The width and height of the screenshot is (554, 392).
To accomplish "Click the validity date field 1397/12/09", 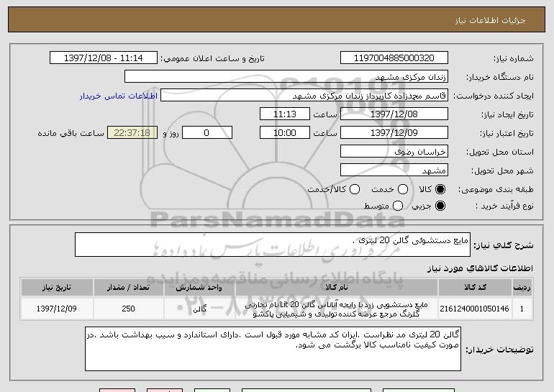I will click(394, 133).
